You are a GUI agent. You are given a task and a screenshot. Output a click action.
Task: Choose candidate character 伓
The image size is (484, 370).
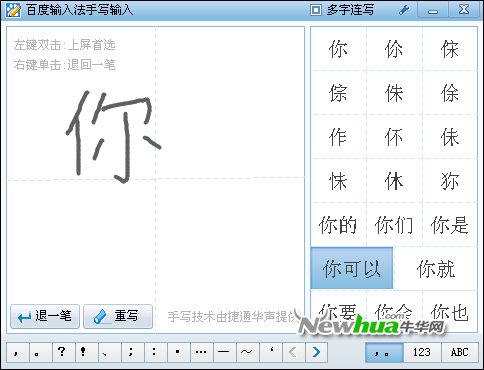coord(394,137)
